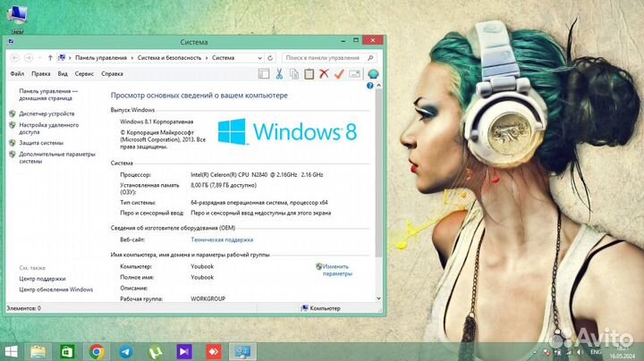This screenshot has width=644, height=361.
Task: Click the red Delete X icon
Action: (324, 74)
